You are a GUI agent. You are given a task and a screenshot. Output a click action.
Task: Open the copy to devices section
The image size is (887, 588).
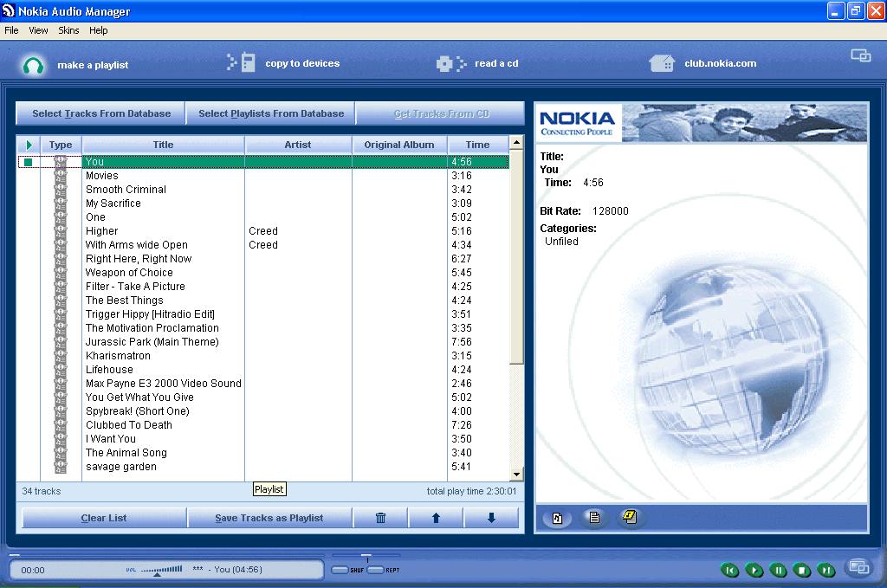click(x=302, y=63)
